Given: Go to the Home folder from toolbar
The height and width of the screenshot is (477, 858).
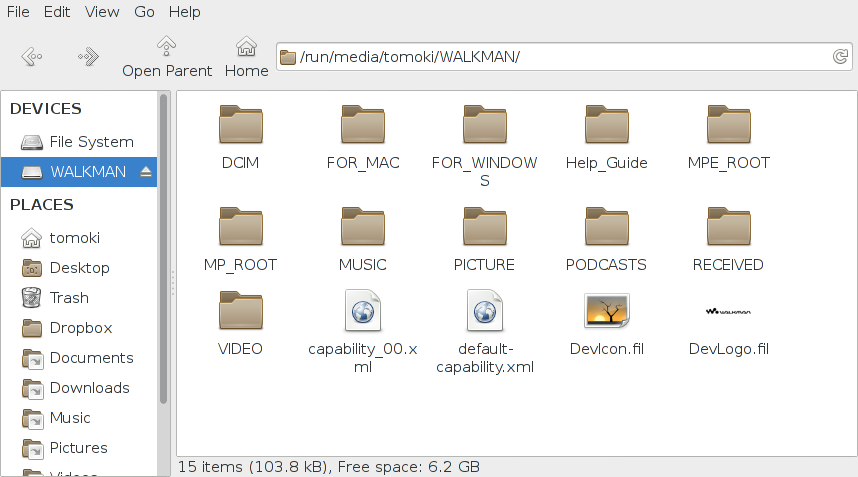Looking at the screenshot, I should (246, 57).
